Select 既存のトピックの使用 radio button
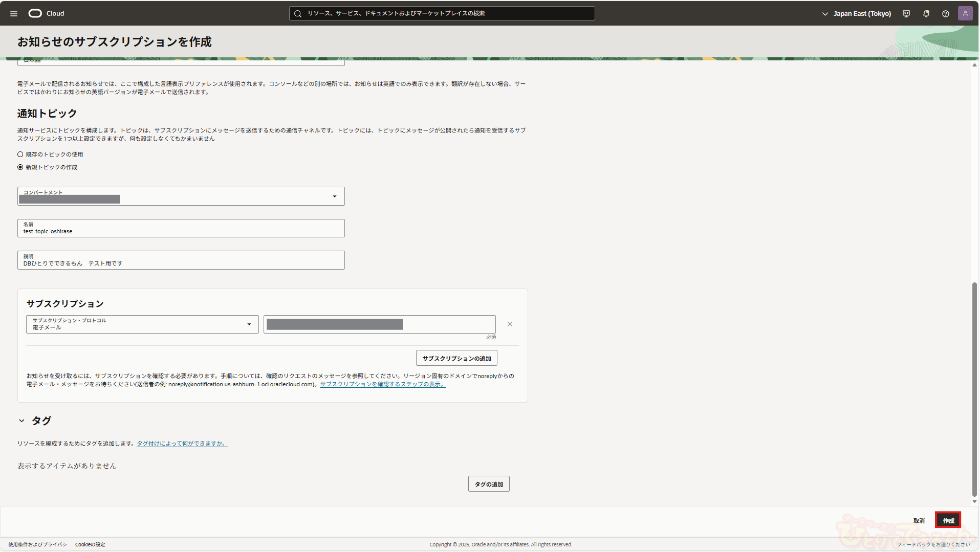The width and height of the screenshot is (980, 552). coord(20,154)
